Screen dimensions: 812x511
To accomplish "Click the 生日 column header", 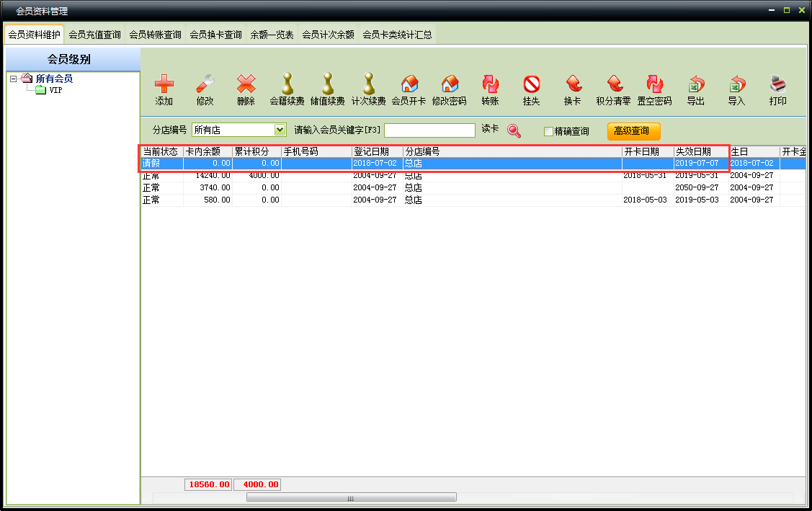I will 754,151.
